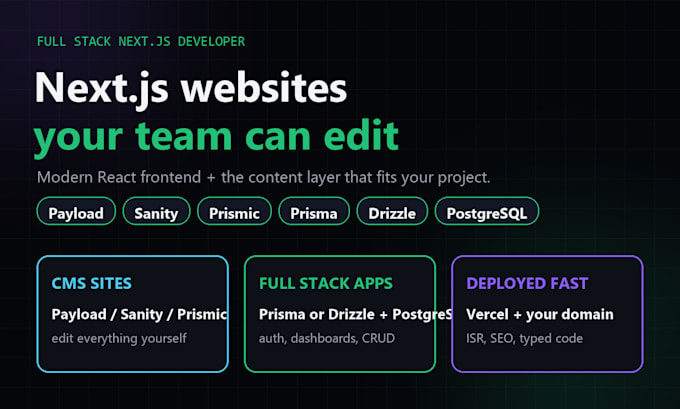Click the PostgreSQL pill tag

pyautogui.click(x=487, y=211)
